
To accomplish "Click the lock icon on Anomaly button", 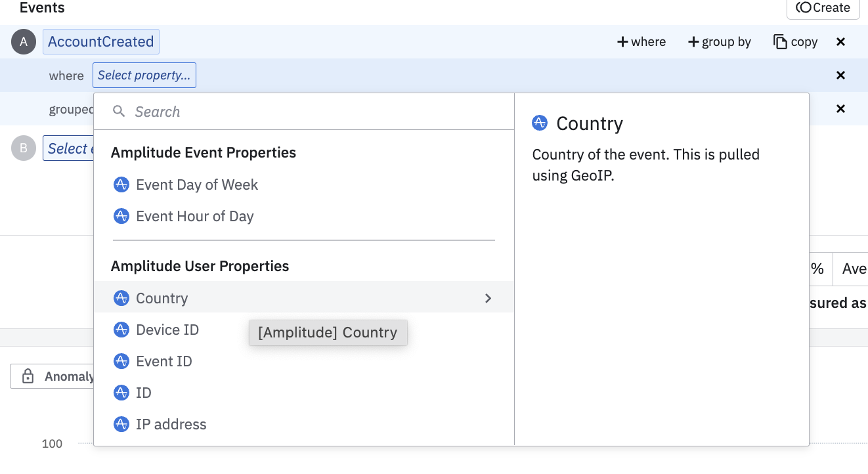I will point(28,376).
